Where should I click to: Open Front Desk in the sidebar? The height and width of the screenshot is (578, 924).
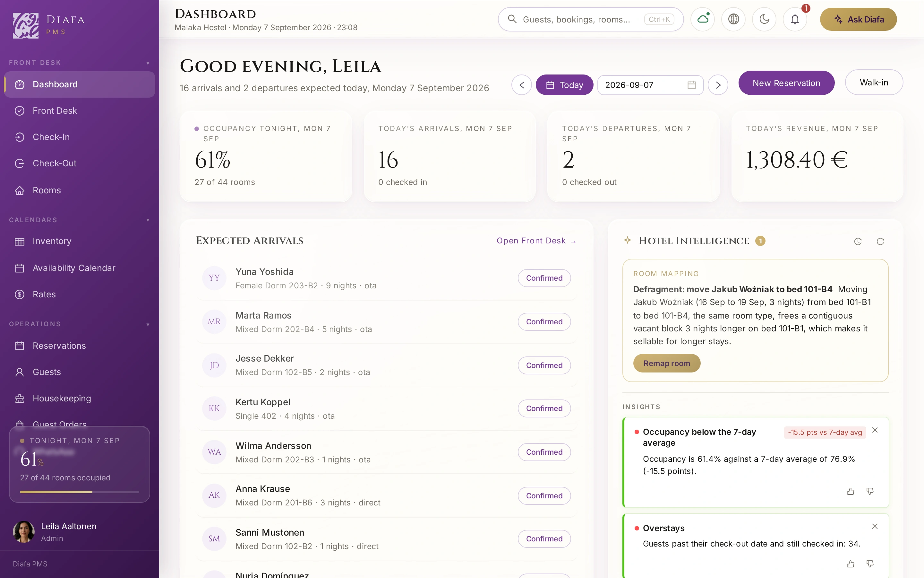(x=80, y=110)
